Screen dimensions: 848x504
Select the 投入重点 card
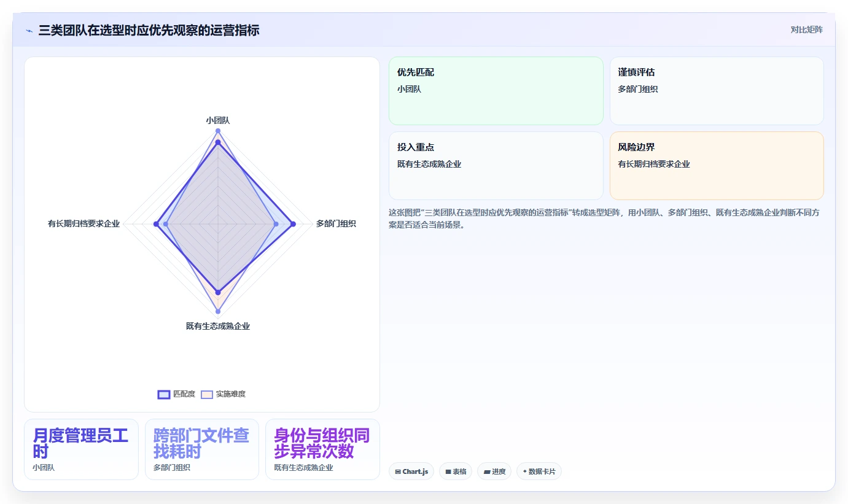[x=496, y=166]
